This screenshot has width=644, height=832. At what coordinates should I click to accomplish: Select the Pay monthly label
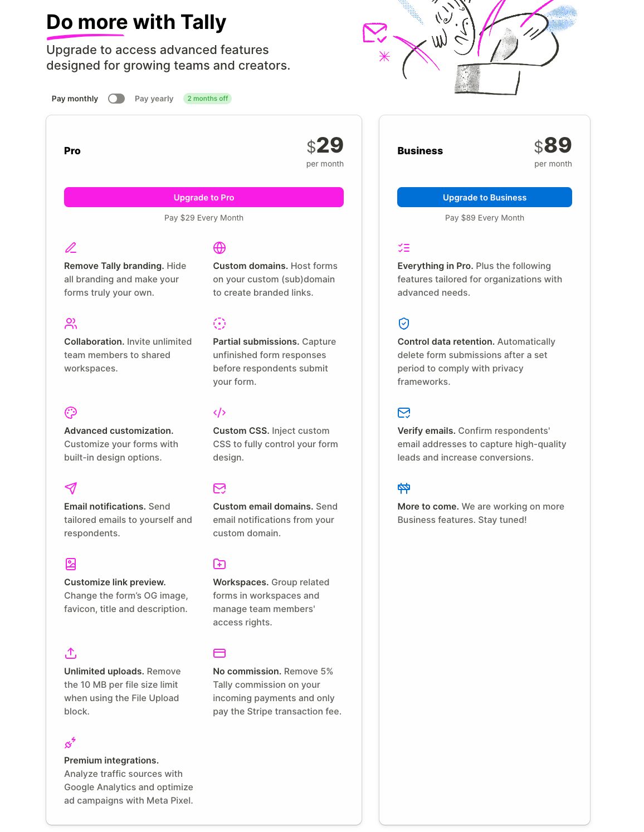tap(75, 99)
